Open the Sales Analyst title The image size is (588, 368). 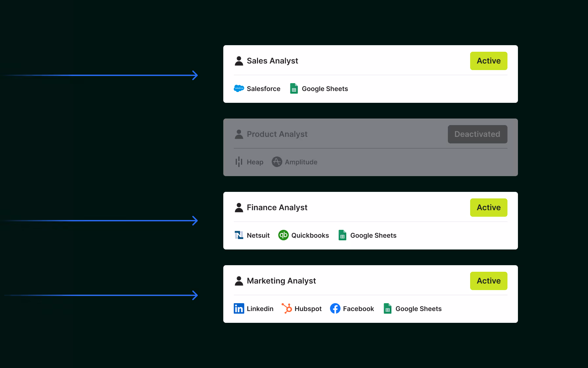tap(272, 61)
